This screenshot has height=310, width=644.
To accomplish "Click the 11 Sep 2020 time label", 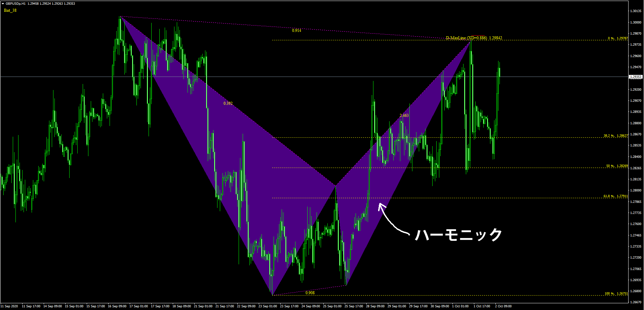I will [x=9, y=306].
